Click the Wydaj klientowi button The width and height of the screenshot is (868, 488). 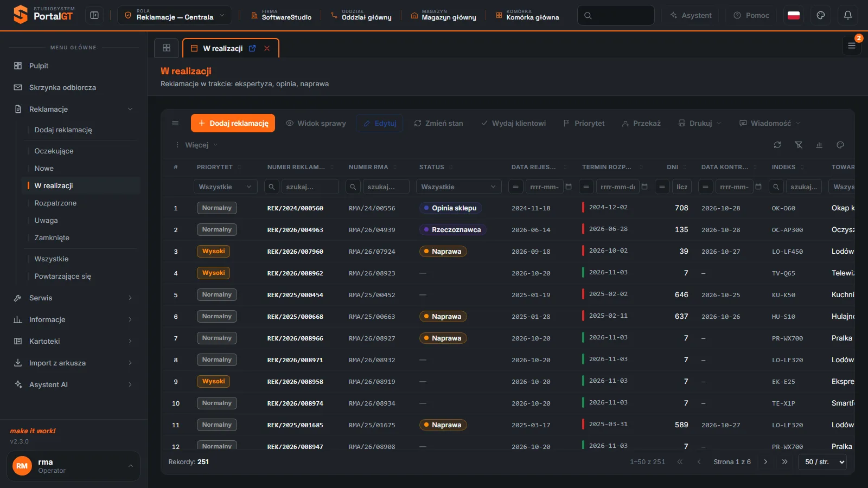(x=513, y=123)
